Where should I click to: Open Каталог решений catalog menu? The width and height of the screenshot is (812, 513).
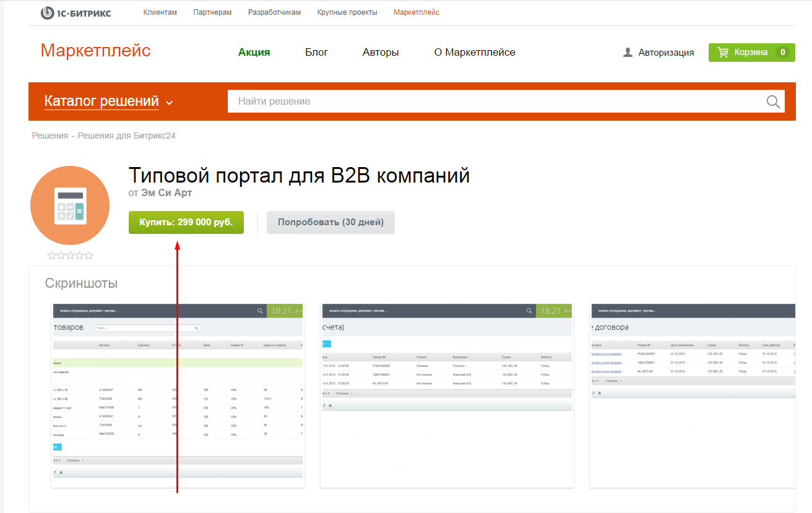[101, 101]
